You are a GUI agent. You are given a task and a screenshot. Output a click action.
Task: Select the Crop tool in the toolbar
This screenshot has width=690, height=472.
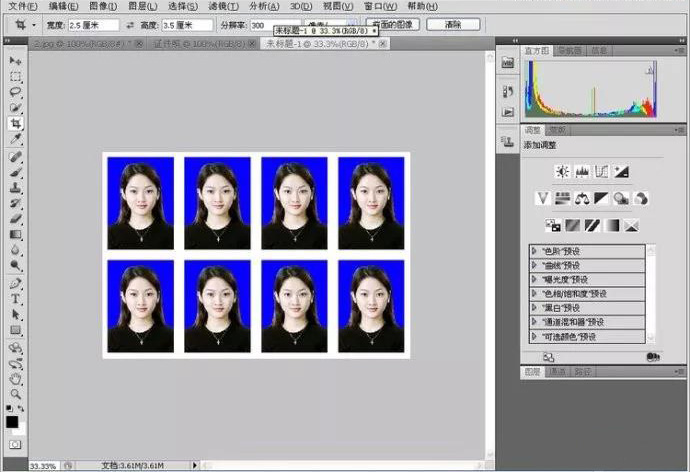(x=16, y=124)
